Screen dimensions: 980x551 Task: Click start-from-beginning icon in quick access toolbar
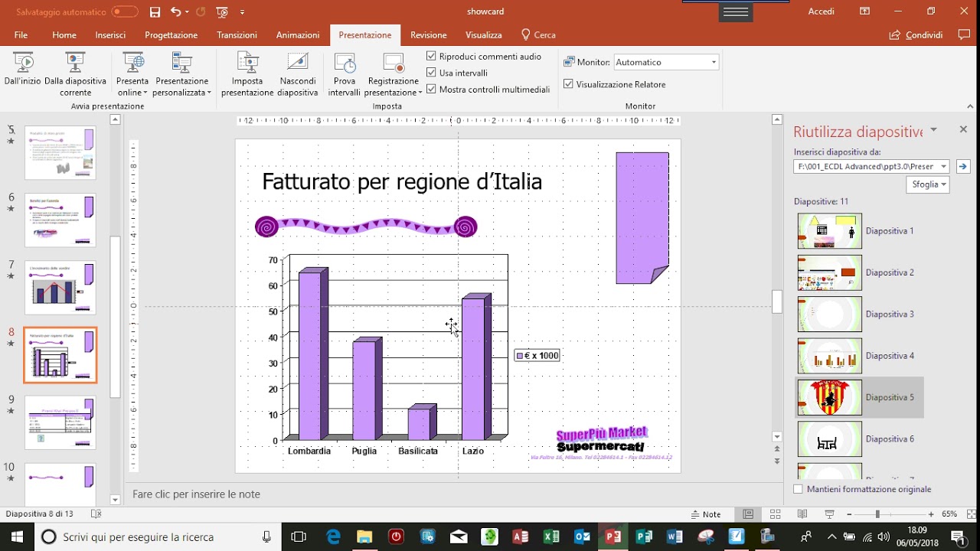point(223,11)
